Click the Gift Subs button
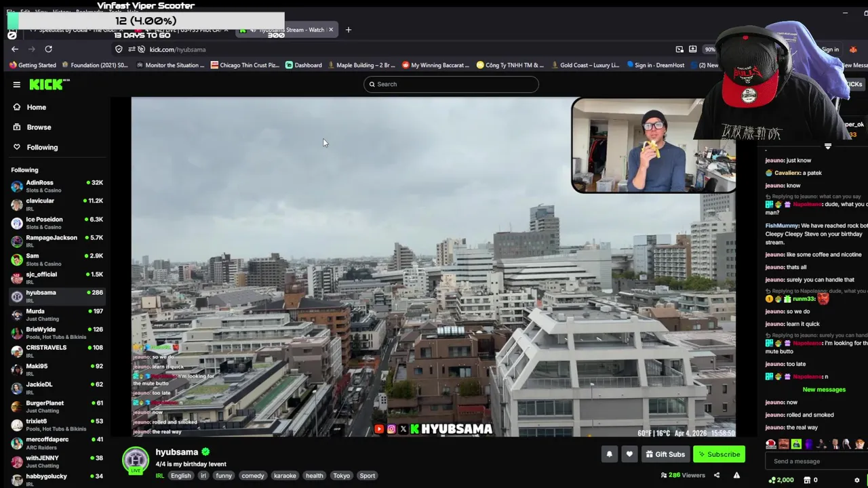The width and height of the screenshot is (868, 488). 665,454
